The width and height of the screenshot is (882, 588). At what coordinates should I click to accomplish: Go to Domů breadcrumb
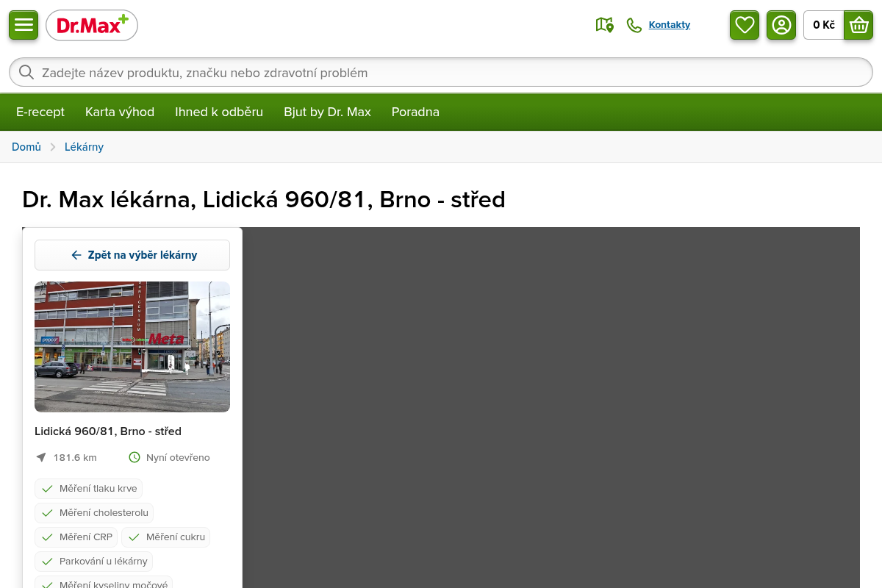coord(26,147)
